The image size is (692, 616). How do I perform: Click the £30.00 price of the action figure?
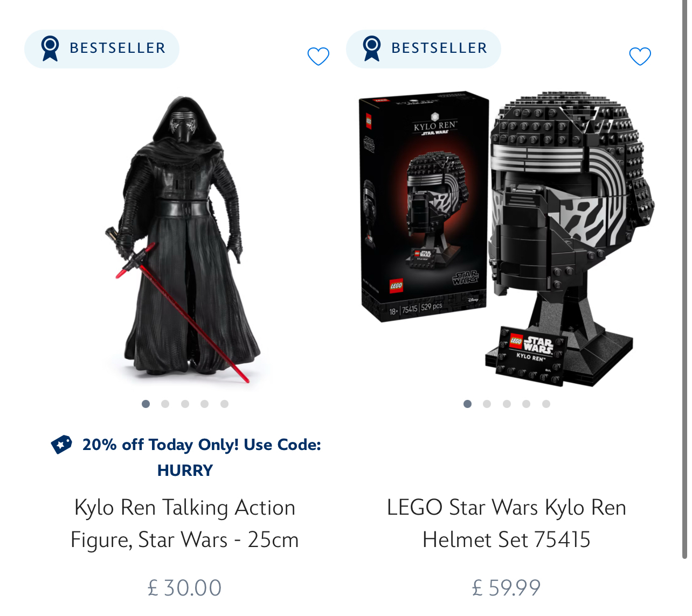[184, 588]
